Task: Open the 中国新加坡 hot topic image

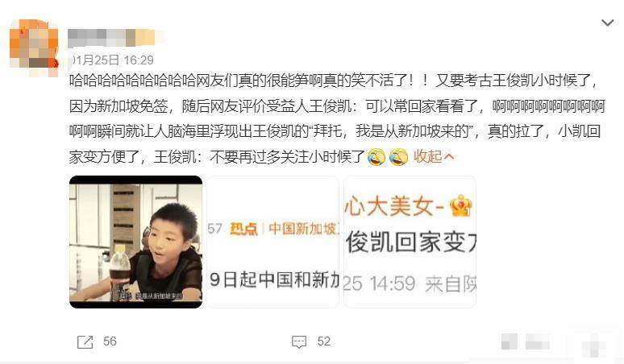Action: click(272, 242)
